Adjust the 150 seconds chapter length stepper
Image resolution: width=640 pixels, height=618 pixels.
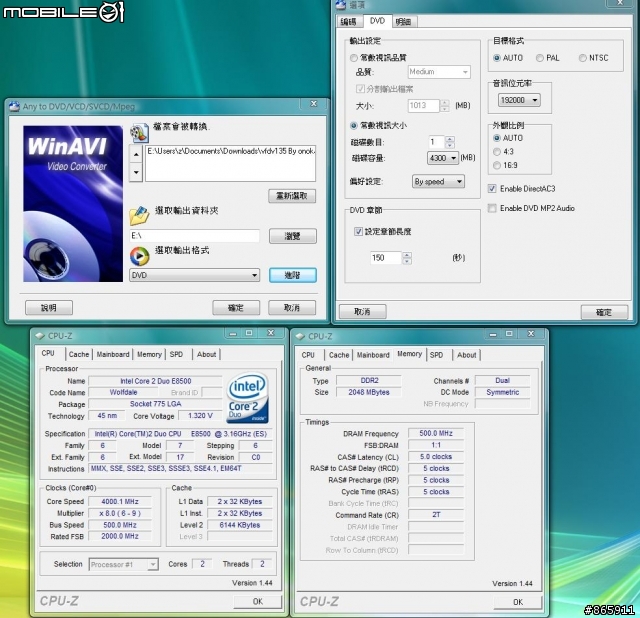[x=407, y=258]
